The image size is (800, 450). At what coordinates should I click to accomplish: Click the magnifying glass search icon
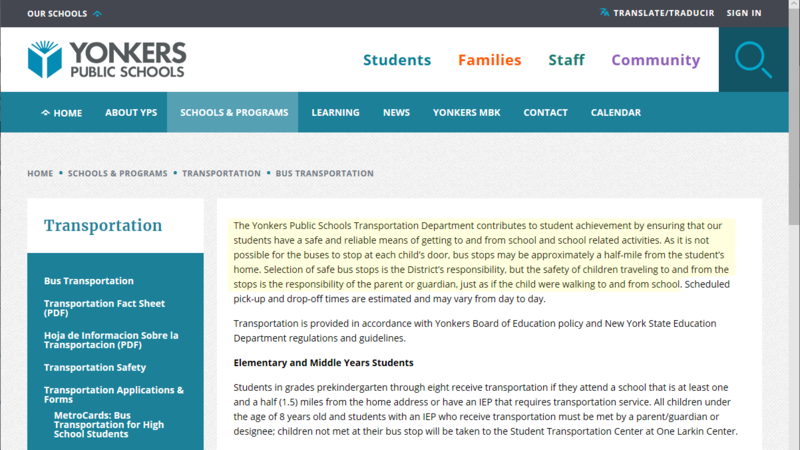pyautogui.click(x=753, y=60)
